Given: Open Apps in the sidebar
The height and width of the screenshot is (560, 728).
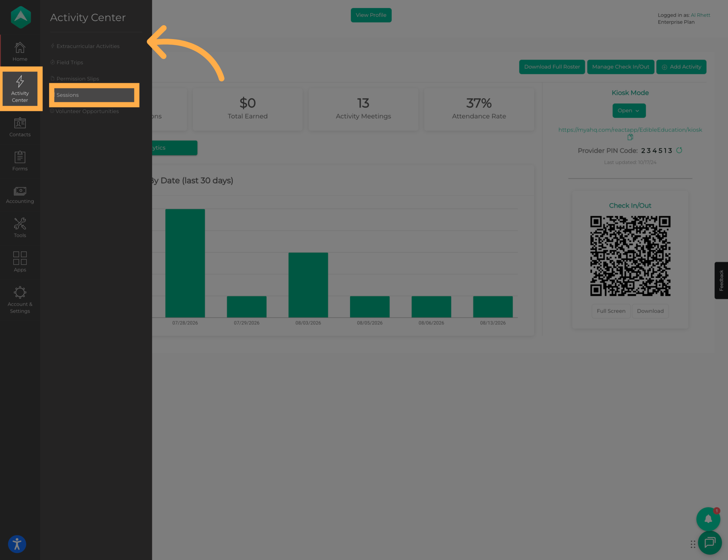Looking at the screenshot, I should (20, 262).
